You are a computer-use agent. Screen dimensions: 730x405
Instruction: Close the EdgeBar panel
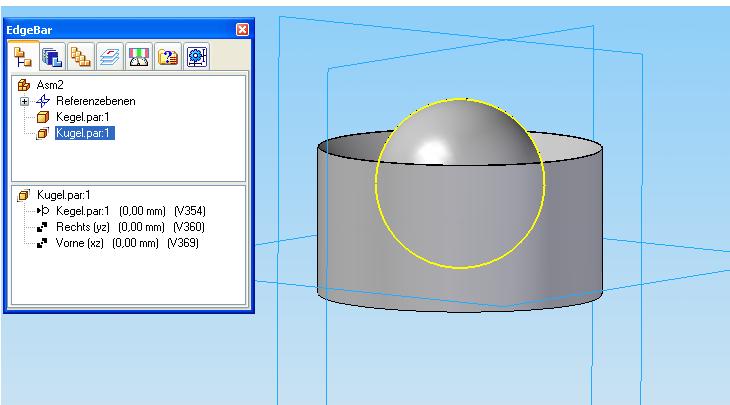coord(240,30)
